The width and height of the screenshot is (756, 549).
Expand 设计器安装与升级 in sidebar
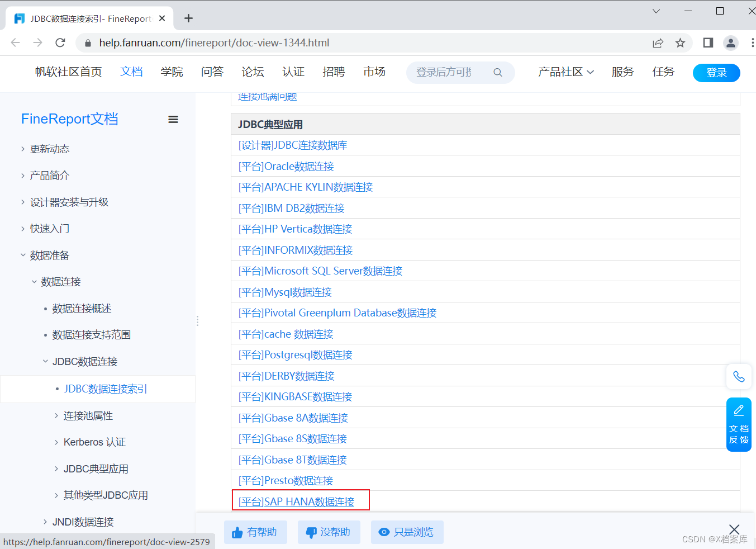click(23, 202)
